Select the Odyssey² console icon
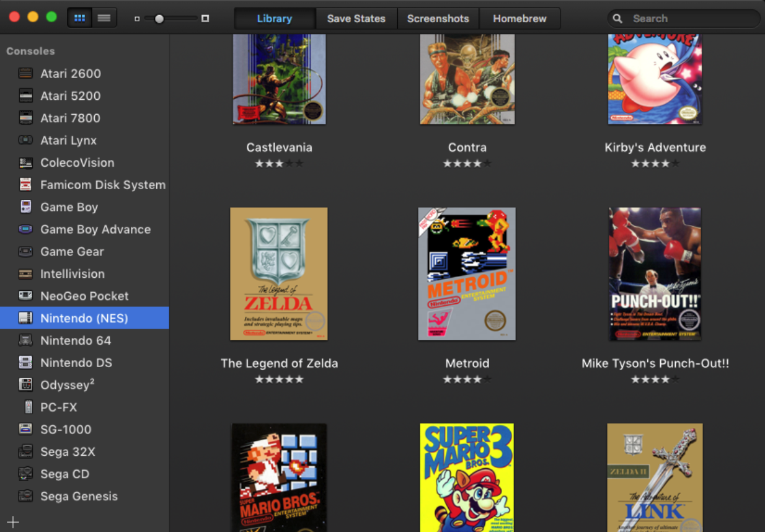Screen dimensions: 765x532 (25, 385)
